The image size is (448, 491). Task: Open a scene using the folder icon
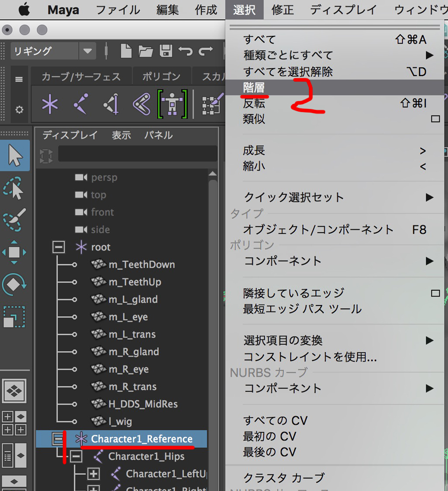click(x=146, y=51)
